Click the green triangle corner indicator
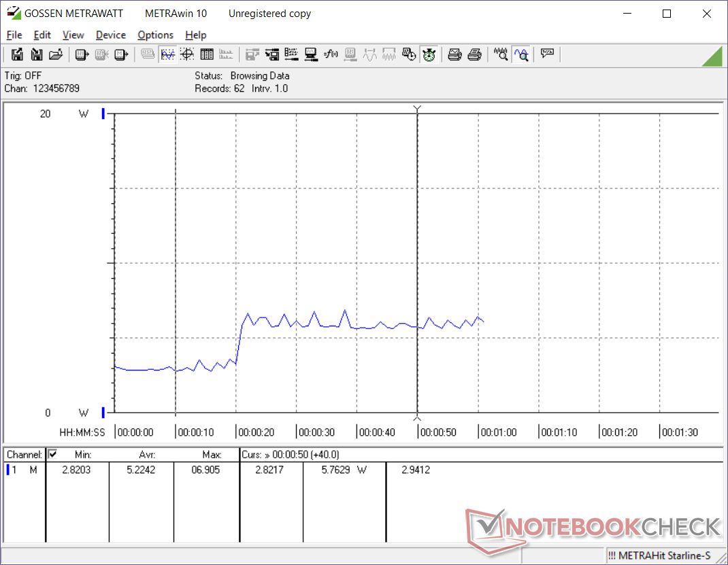Screen dimensions: 728x565 [x=712, y=56]
